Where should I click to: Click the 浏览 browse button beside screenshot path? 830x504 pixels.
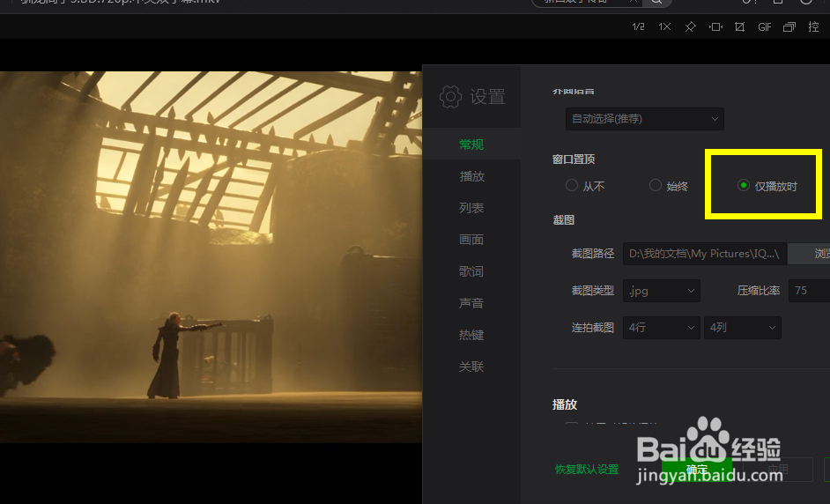(810, 254)
